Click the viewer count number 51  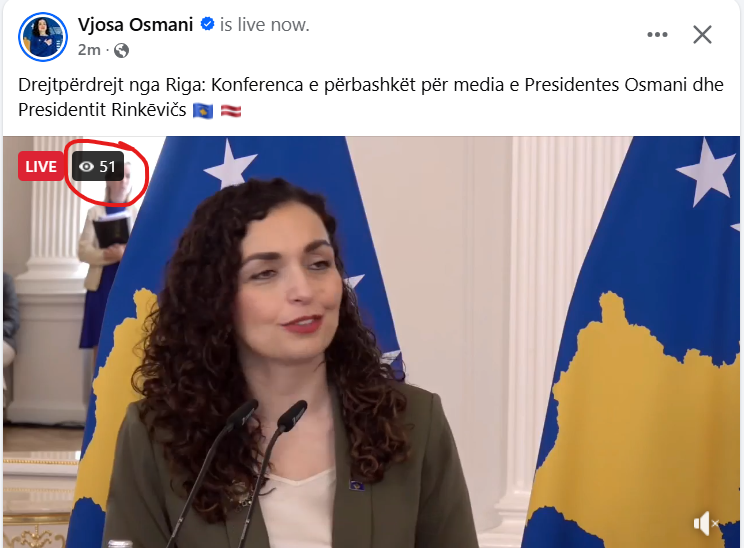[107, 167]
